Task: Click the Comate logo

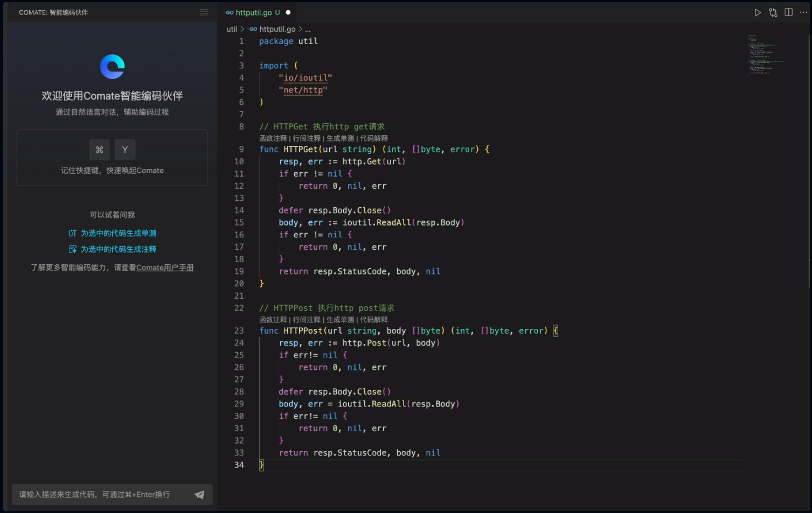Action: (x=112, y=67)
